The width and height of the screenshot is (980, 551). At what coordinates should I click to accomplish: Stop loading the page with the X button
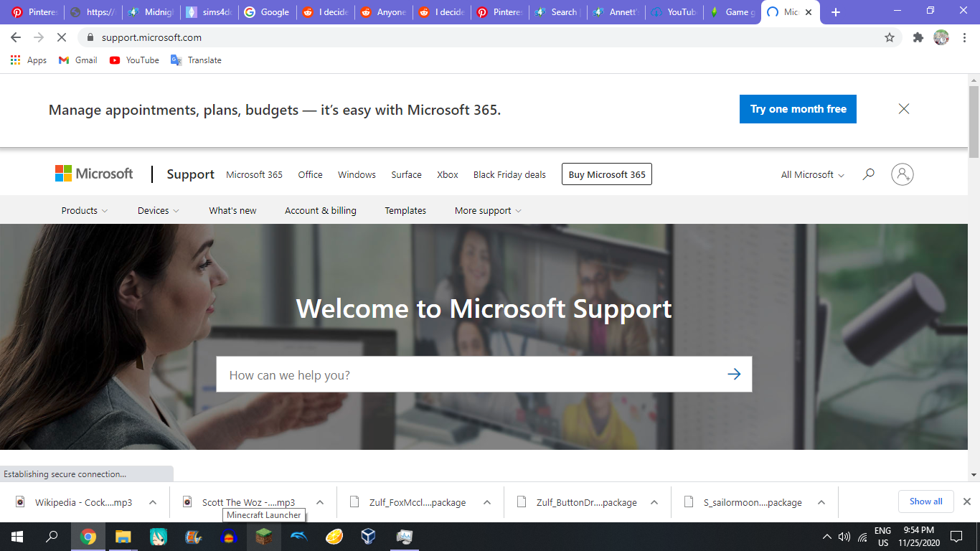coord(62,37)
